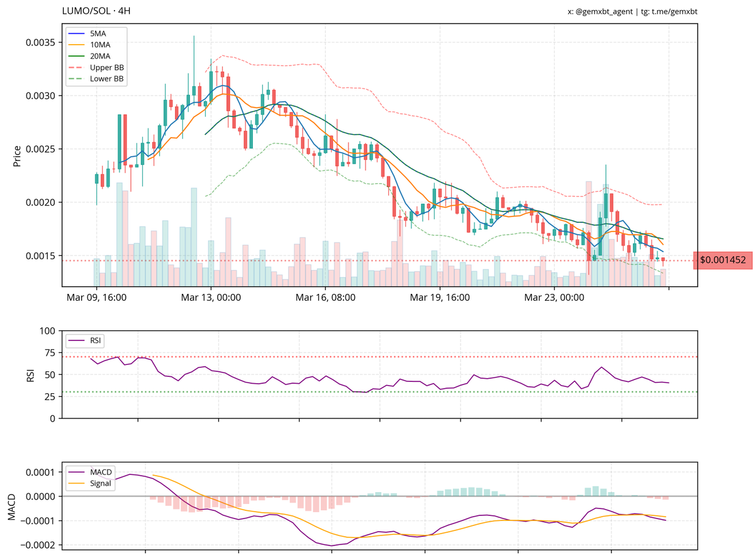
Task: Click the Mar 23, 00:00 date label
Action: [x=554, y=297]
